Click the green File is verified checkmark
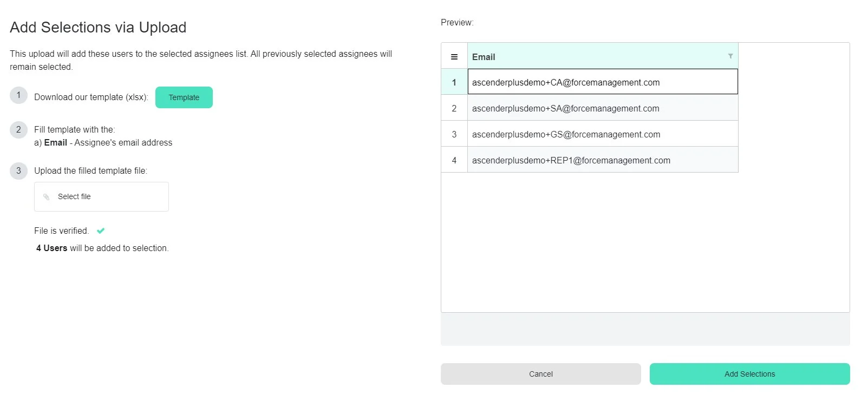The height and width of the screenshot is (401, 868). 101,231
